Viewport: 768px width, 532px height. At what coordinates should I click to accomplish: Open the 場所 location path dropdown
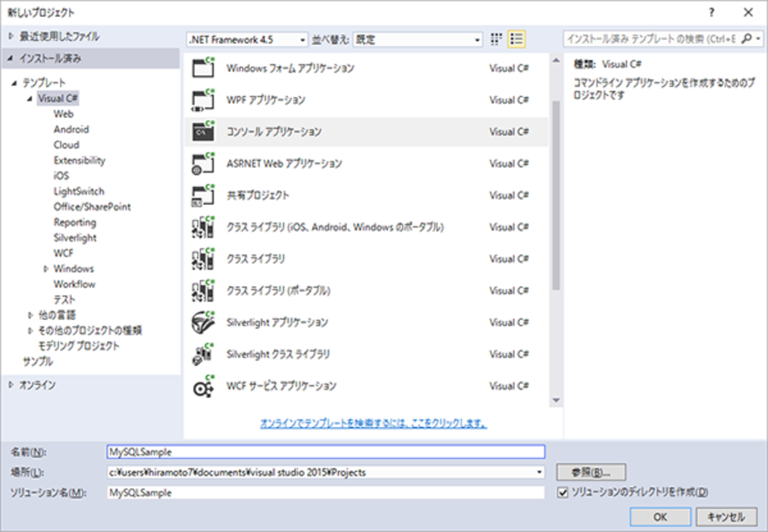click(539, 472)
